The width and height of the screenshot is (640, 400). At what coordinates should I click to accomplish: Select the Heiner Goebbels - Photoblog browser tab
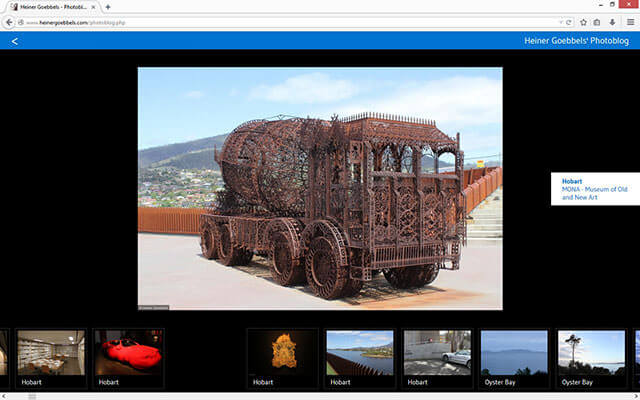tap(53, 7)
